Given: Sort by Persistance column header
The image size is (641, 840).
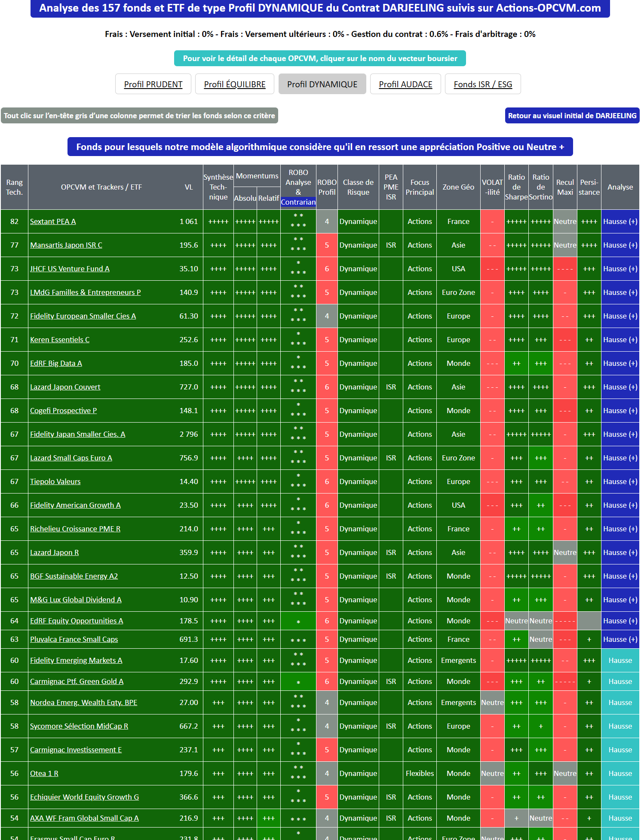Looking at the screenshot, I should tap(589, 187).
